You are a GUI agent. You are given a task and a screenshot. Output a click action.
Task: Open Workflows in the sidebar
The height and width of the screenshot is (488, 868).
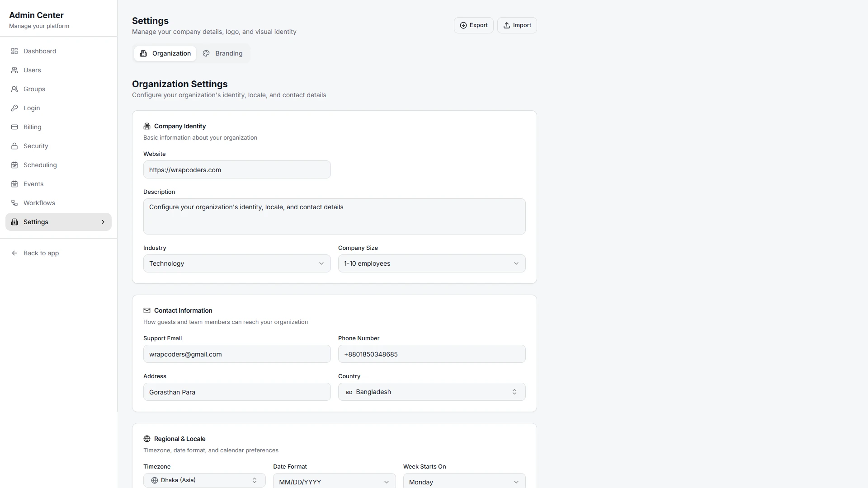(58, 203)
